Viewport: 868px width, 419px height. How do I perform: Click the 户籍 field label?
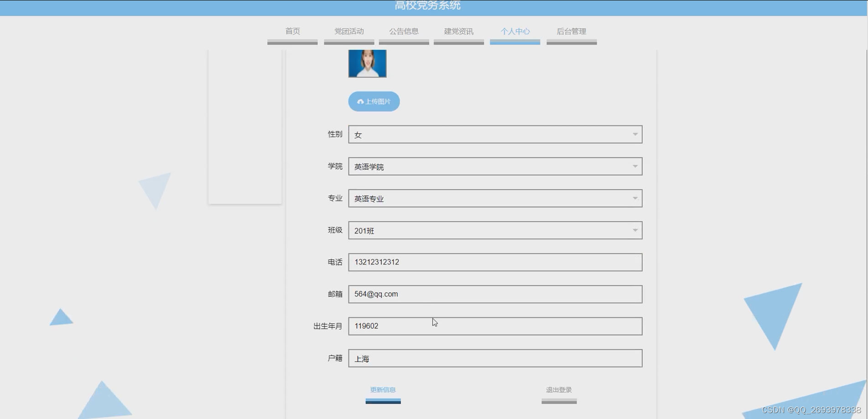point(335,358)
